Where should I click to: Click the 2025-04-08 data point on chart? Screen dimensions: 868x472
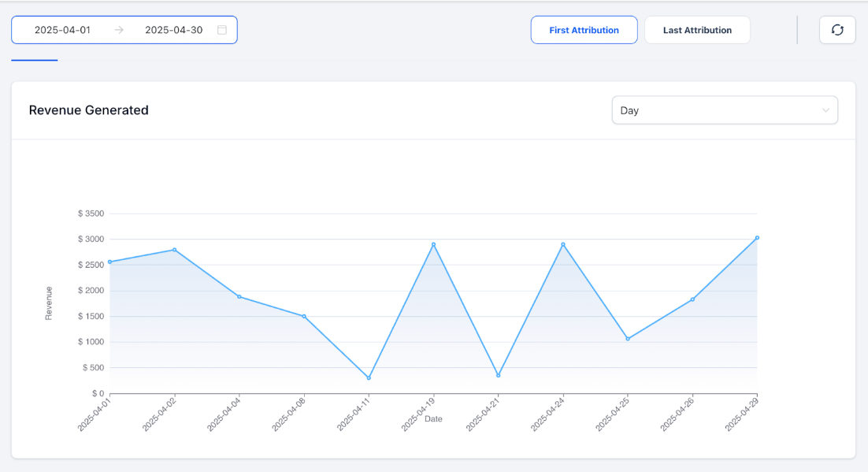coord(304,316)
